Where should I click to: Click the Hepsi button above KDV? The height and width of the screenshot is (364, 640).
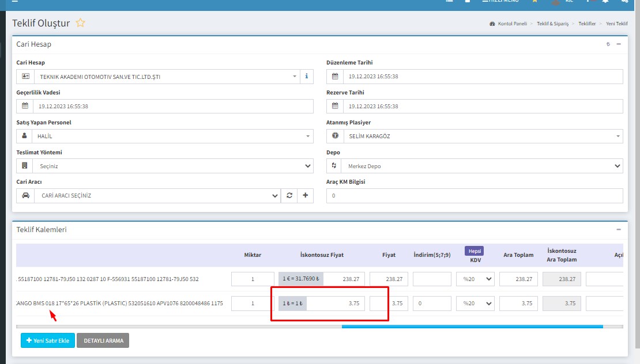(475, 251)
